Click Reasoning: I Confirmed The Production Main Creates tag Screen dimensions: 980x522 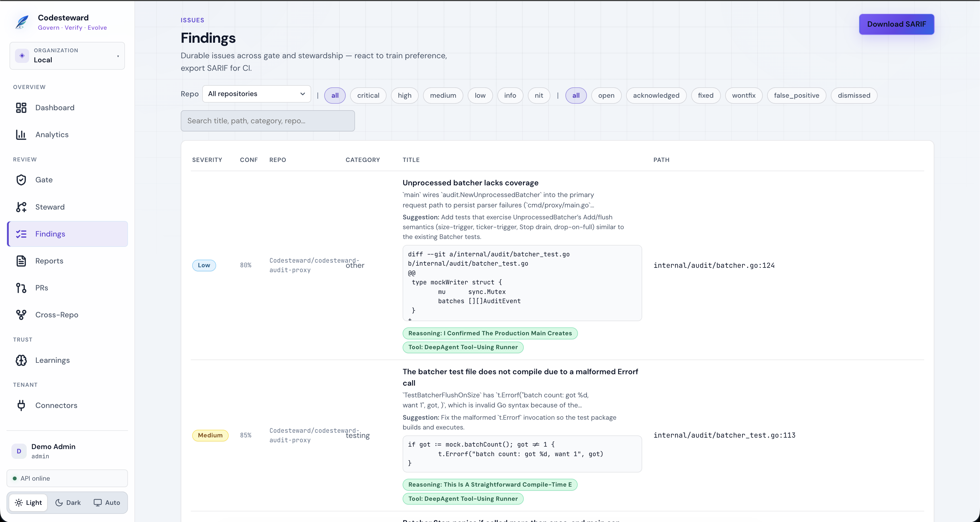coord(490,333)
